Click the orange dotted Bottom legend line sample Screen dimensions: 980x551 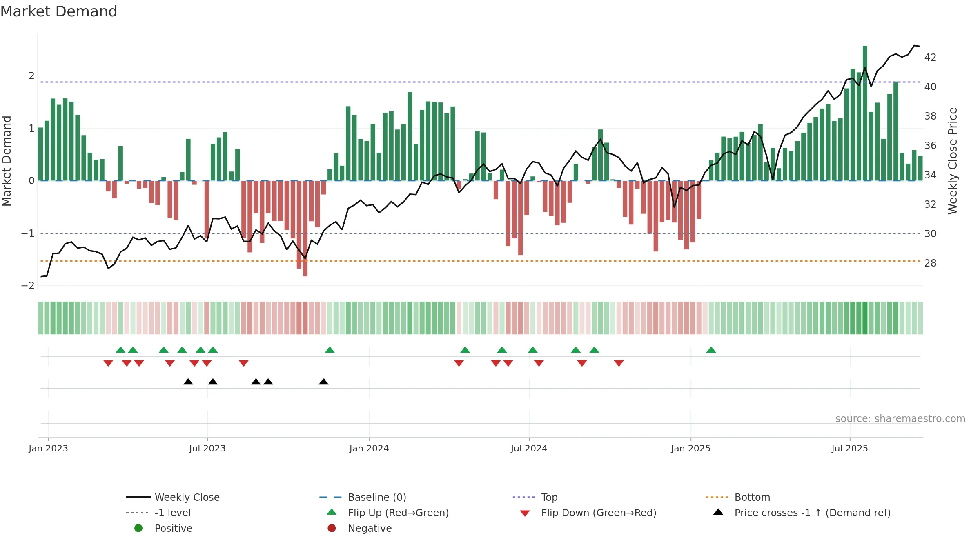(x=717, y=497)
